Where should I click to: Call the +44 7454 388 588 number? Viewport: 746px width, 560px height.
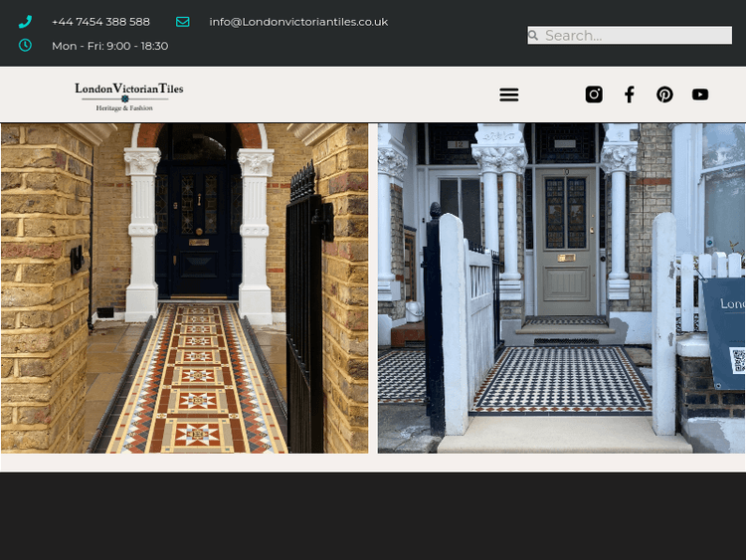point(100,22)
